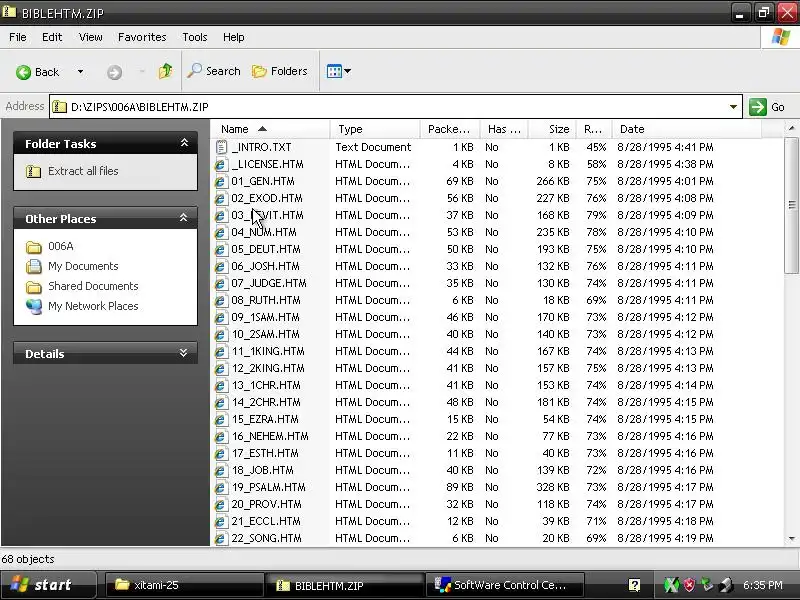Select the 02_EXOD.HTM file icon
Image resolution: width=800 pixels, height=600 pixels.
tap(221, 198)
